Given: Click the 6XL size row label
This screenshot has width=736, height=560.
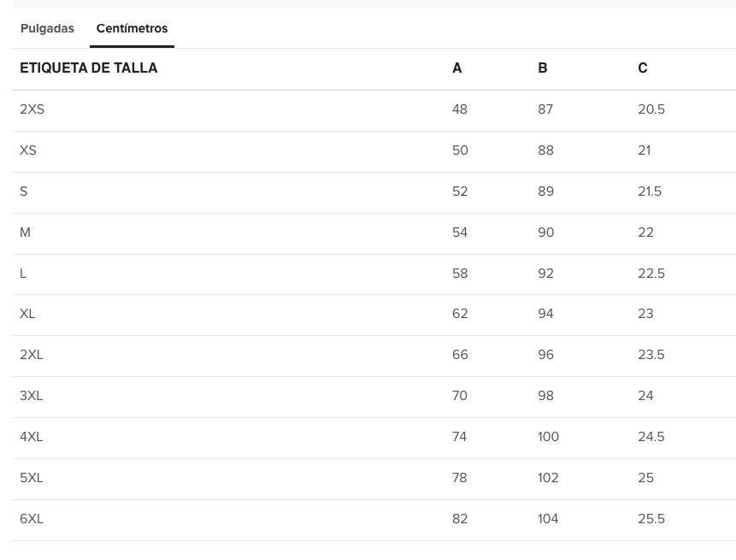Looking at the screenshot, I should (32, 519).
